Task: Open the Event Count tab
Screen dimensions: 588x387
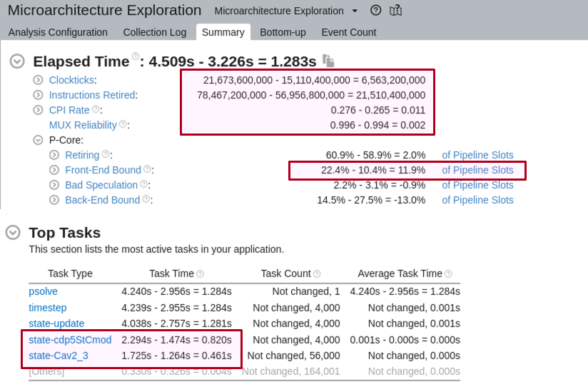Action: [348, 32]
